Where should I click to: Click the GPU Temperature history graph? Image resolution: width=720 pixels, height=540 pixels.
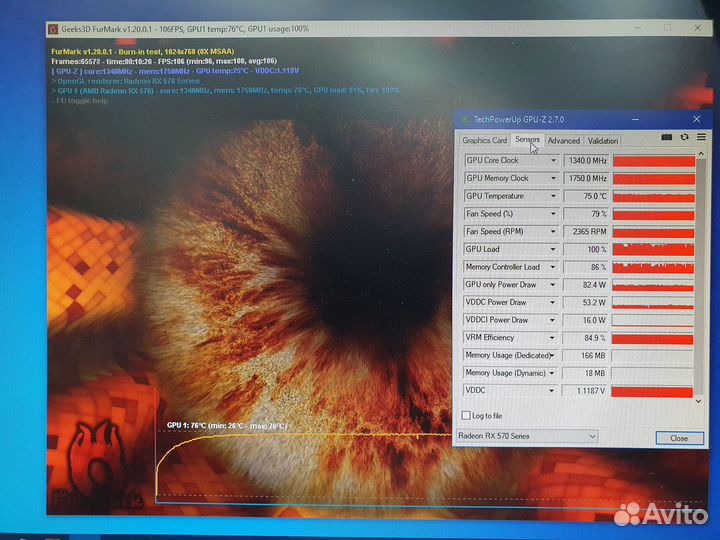tap(654, 197)
